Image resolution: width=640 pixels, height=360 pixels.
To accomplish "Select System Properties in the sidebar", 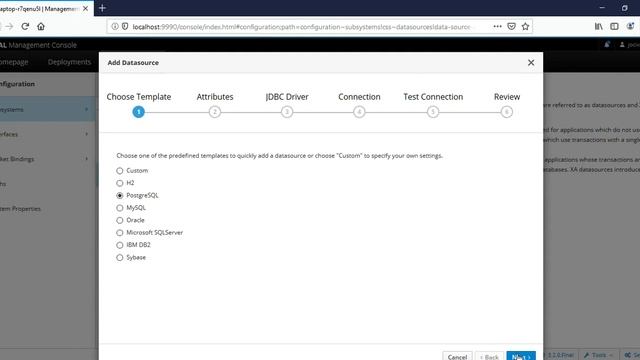I will point(20,209).
